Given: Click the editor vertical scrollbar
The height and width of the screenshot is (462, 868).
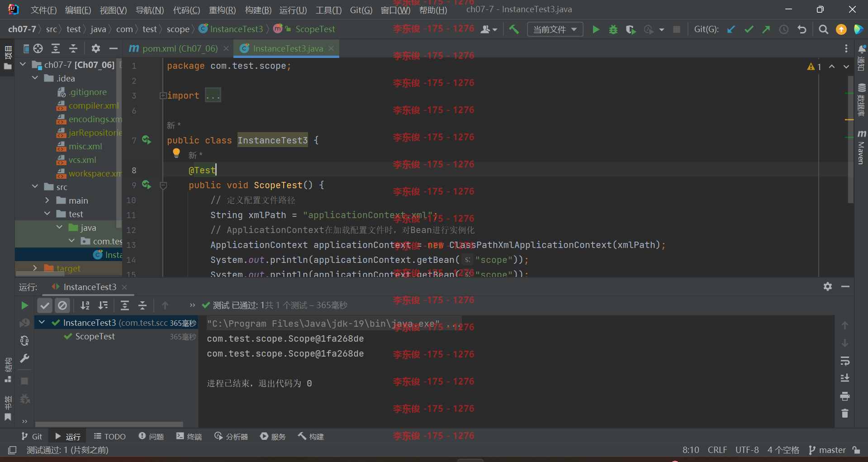Looking at the screenshot, I should (850, 140).
